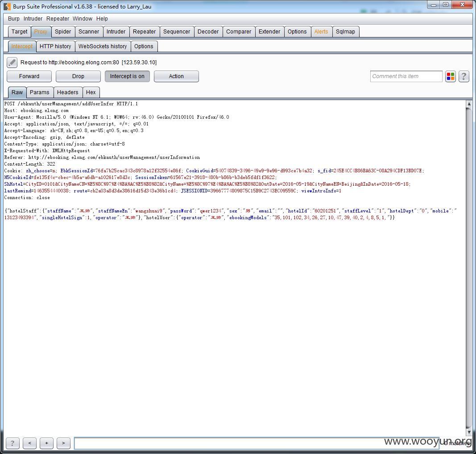476x454 pixels.
Task: Open the Comparer tab
Action: tap(239, 32)
